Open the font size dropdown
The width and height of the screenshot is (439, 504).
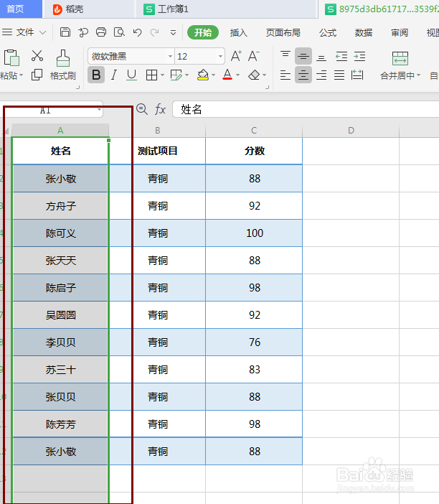tap(220, 57)
